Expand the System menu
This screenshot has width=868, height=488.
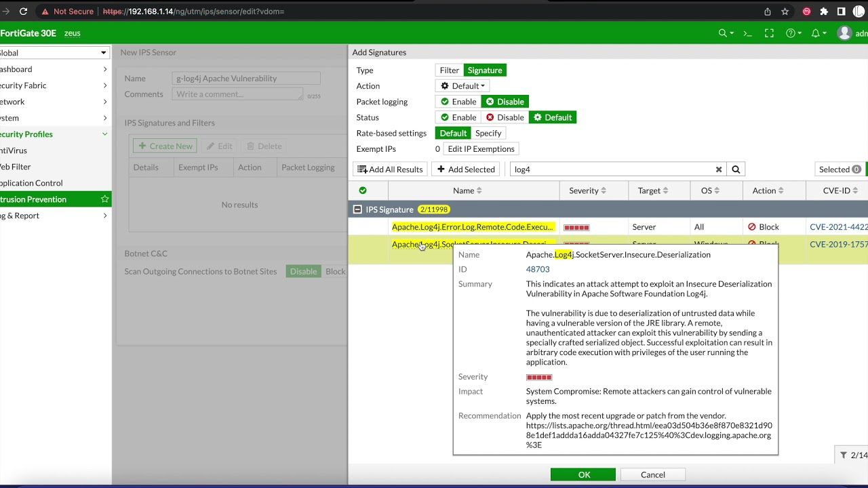tap(105, 118)
